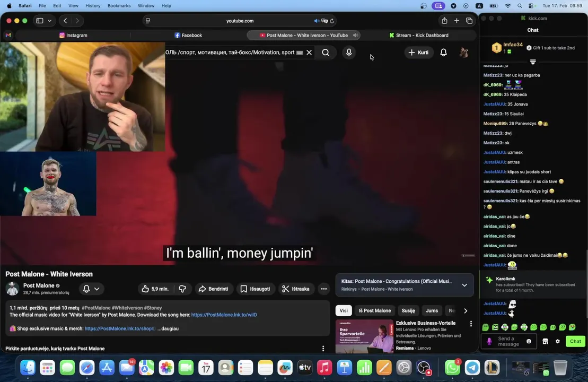Select the Susiję filter chip
Screen dimensions: 588x382
[408, 311]
